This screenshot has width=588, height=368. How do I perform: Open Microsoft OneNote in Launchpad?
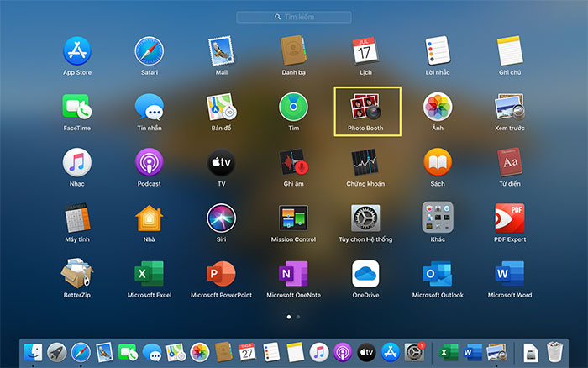[293, 274]
